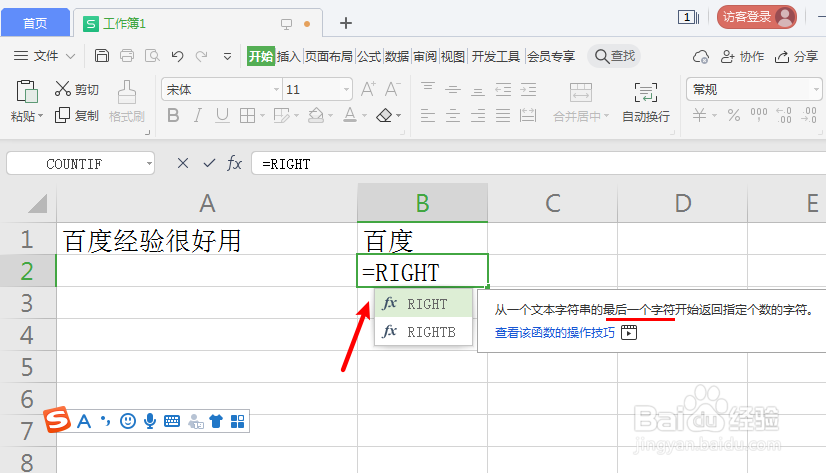Click the percent style icon
Viewport: 826px width, 473px height.
click(734, 115)
